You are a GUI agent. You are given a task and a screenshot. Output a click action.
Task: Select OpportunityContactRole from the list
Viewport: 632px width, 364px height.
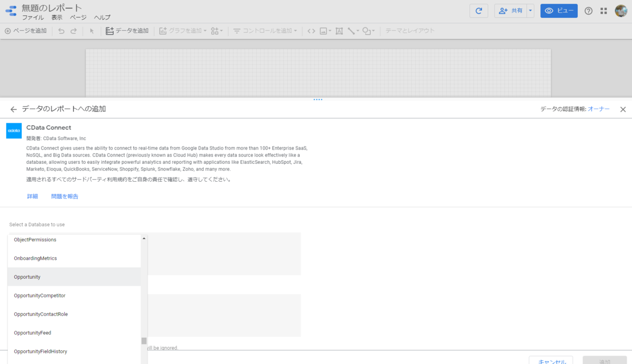click(74, 314)
